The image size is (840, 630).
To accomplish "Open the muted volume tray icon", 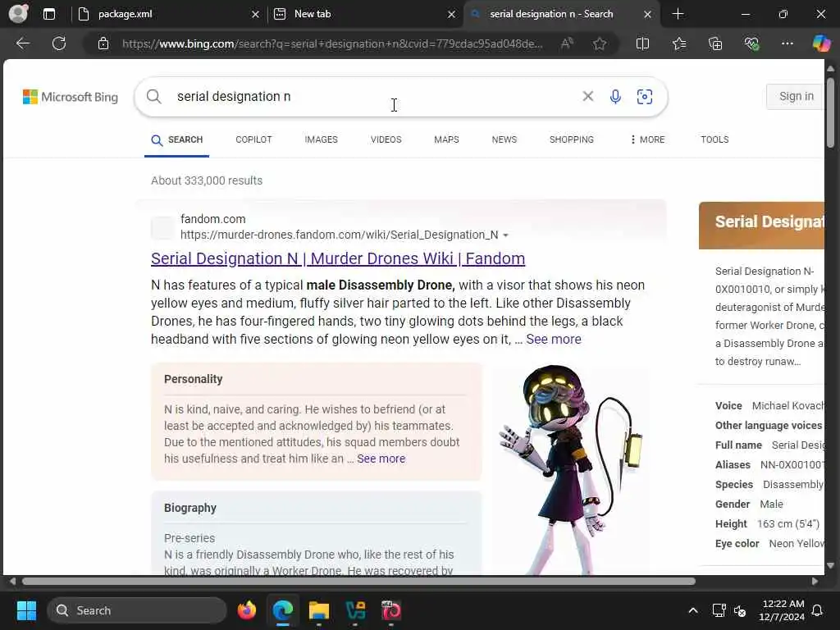I will click(x=740, y=610).
